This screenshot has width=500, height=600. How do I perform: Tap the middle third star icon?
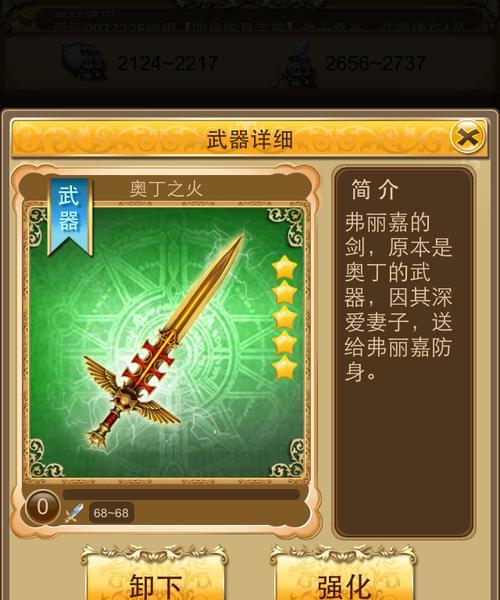pos(285,318)
